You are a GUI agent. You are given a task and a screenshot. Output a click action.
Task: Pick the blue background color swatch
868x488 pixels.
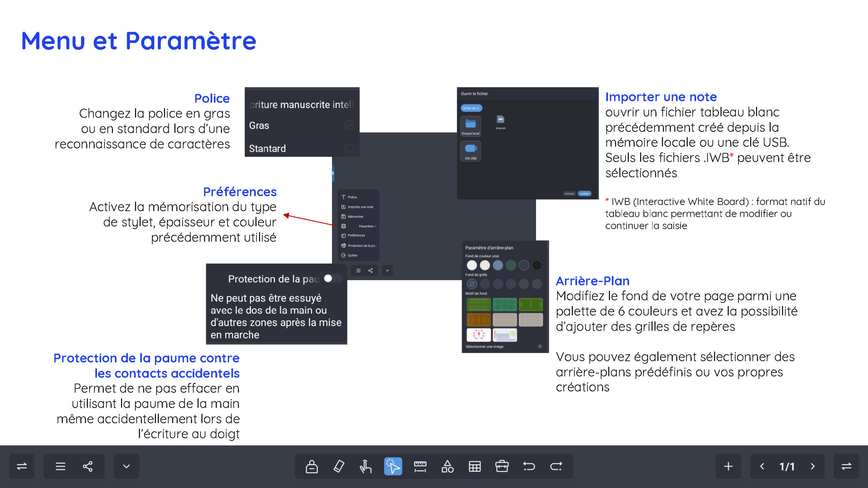pos(498,265)
